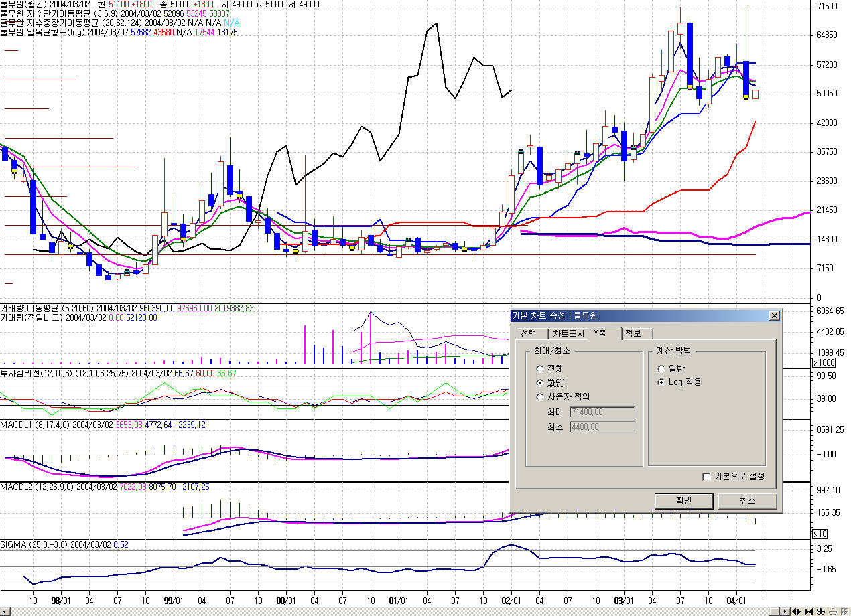The height and width of the screenshot is (616, 851).
Task: Switch to the 정보 tab
Action: [633, 334]
